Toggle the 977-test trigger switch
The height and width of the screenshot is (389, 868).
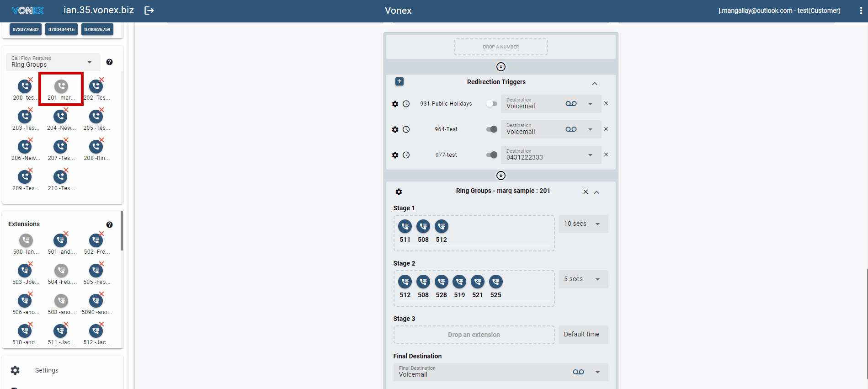[x=491, y=155]
